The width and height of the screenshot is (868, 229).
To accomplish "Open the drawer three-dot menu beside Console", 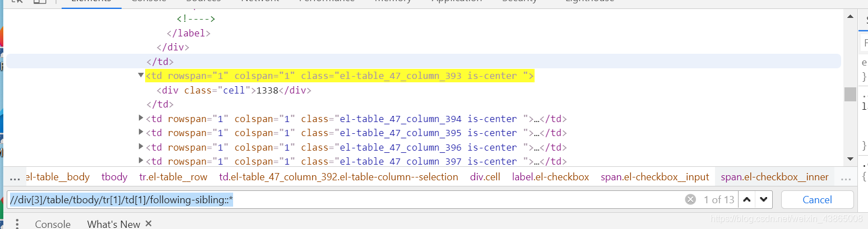I will pos(17,223).
